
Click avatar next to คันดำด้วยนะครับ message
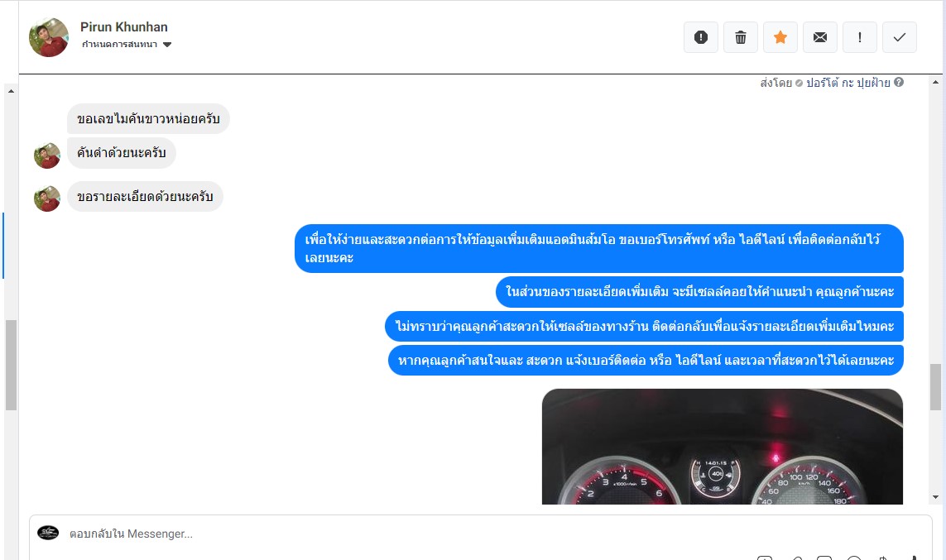47,156
